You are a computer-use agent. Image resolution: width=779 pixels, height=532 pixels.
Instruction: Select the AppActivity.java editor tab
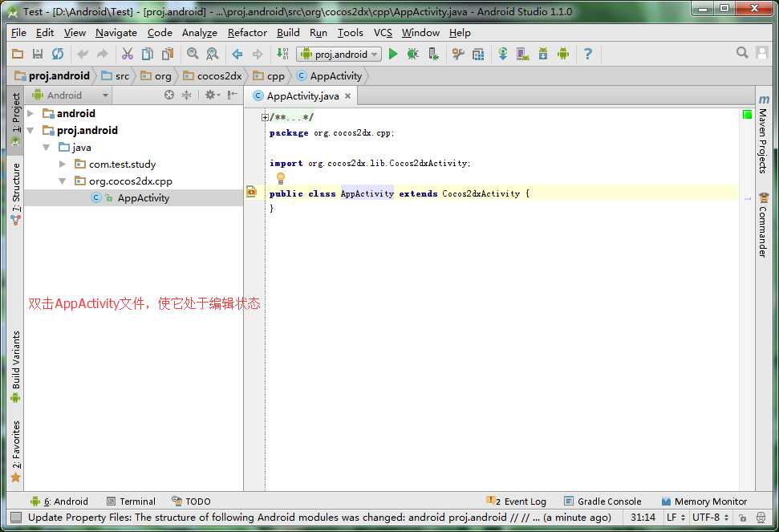pos(302,95)
